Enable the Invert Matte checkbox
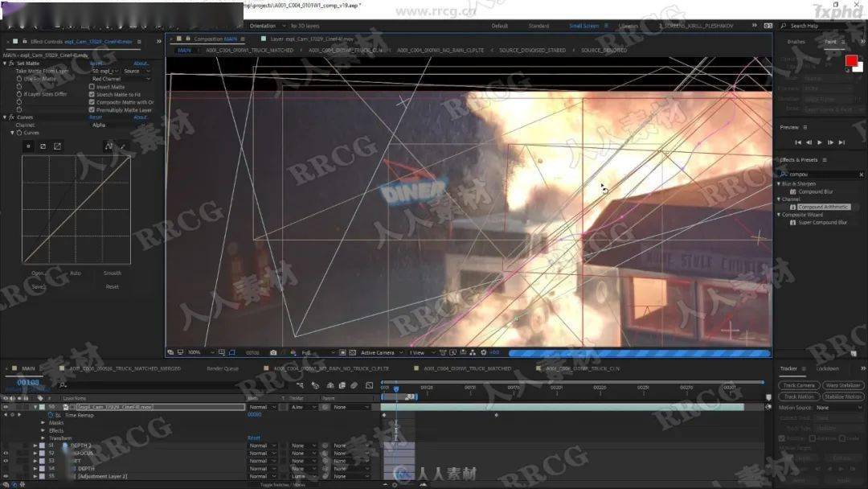This screenshot has height=489, width=868. [92, 86]
